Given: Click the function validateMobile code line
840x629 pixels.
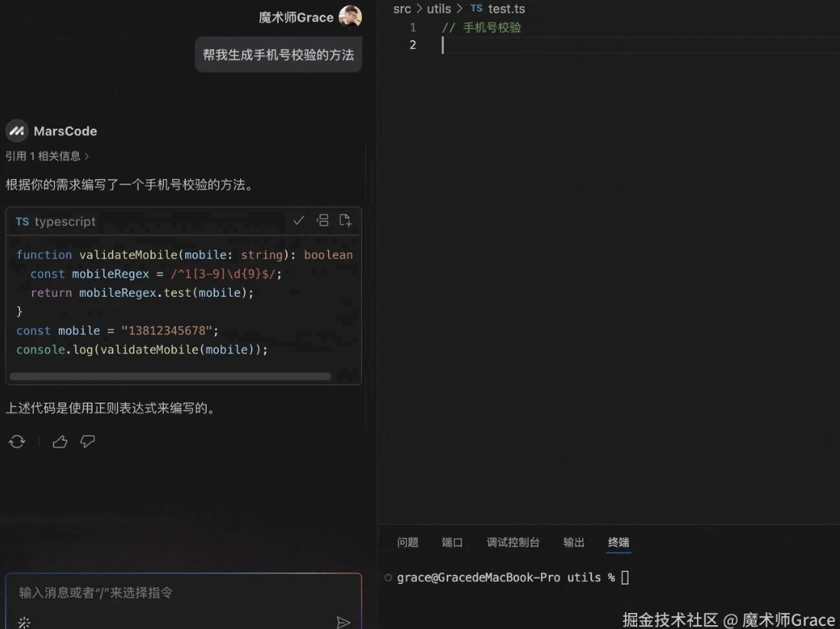Looking at the screenshot, I should click(x=184, y=255).
